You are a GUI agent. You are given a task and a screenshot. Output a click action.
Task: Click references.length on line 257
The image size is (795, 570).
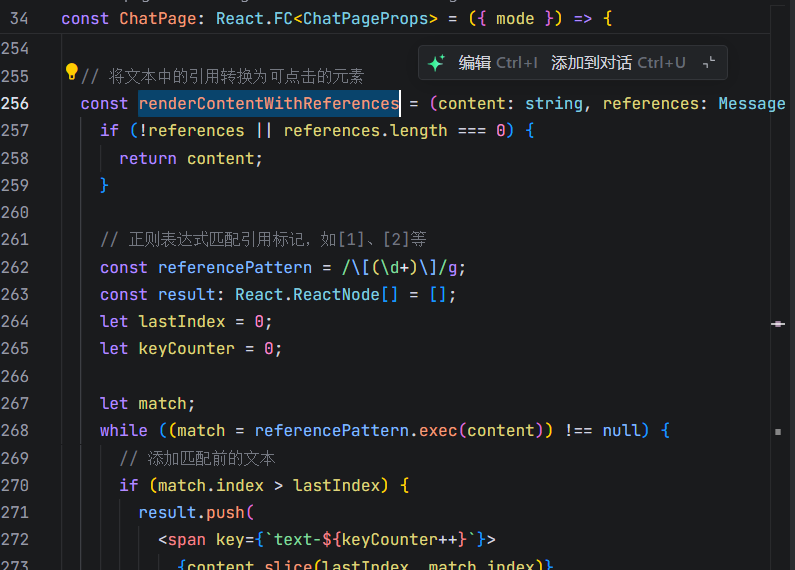click(x=365, y=131)
